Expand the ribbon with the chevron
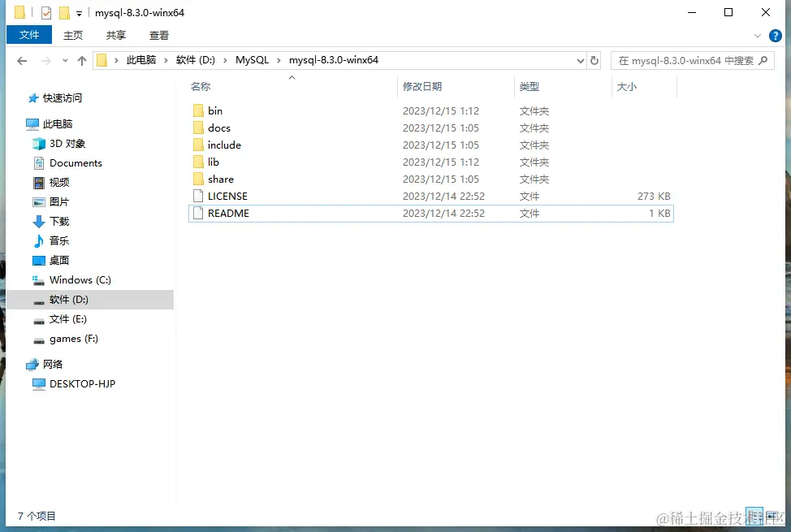 [757, 36]
